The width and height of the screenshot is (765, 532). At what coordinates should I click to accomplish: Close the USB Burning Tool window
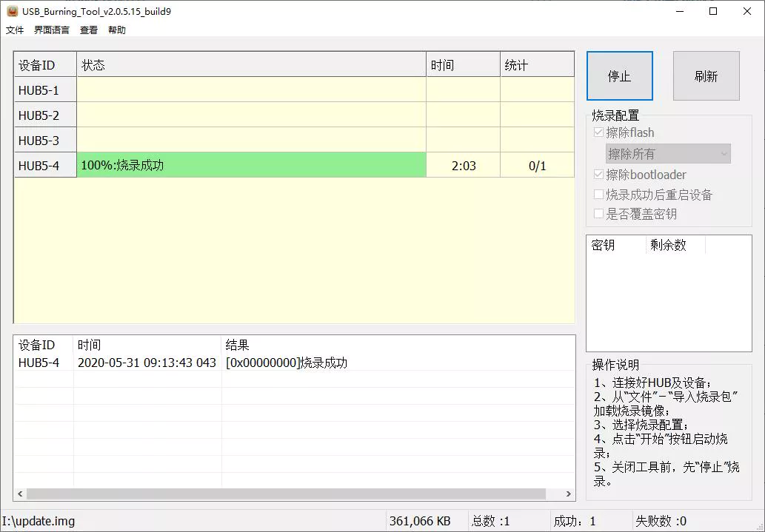click(x=747, y=11)
